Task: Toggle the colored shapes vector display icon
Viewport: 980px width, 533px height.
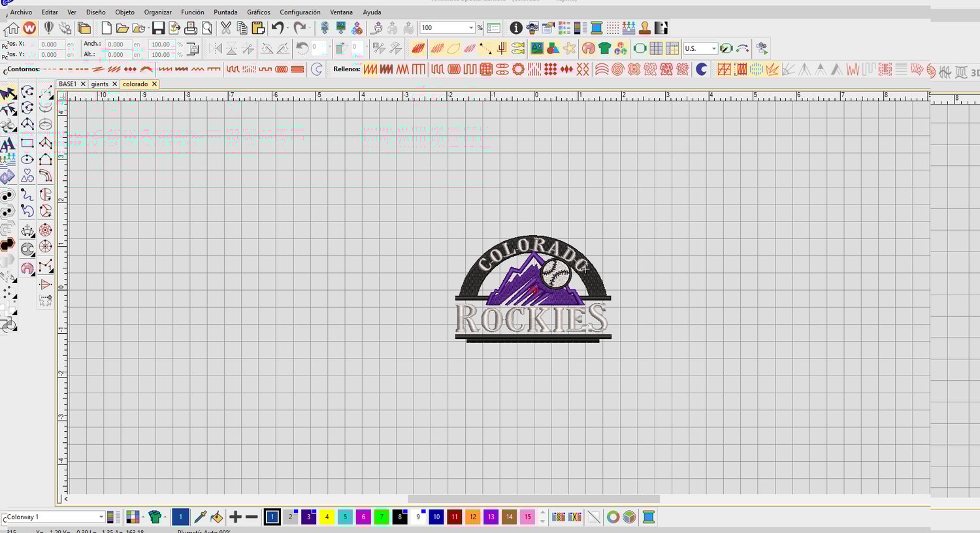Action: pos(553,48)
